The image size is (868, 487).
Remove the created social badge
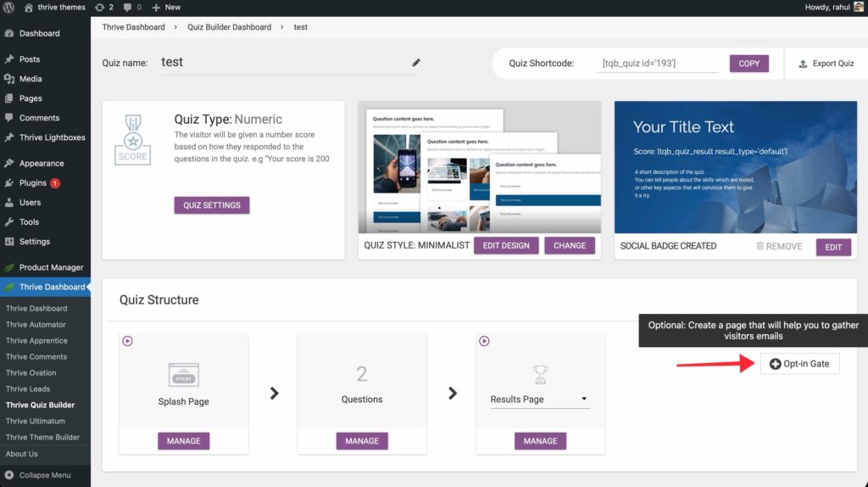[x=778, y=246]
